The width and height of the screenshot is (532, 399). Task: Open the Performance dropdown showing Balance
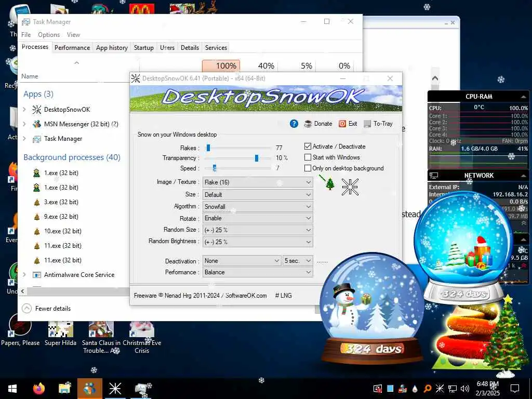point(258,272)
